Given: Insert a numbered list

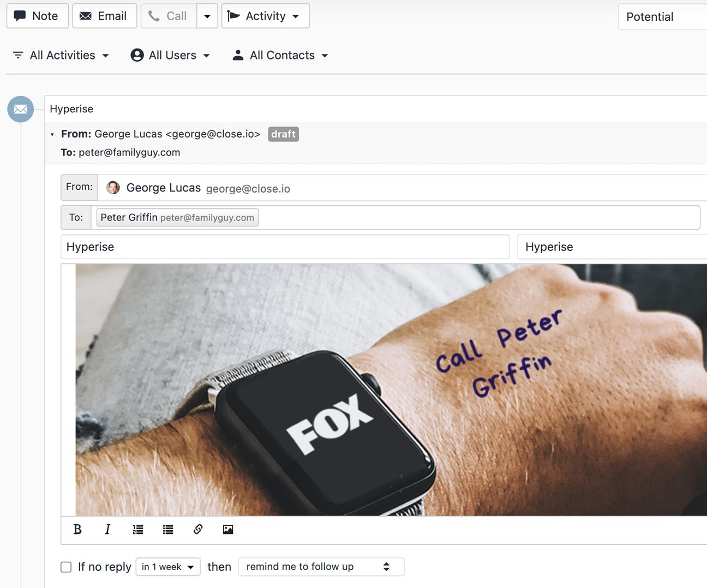Looking at the screenshot, I should click(138, 529).
